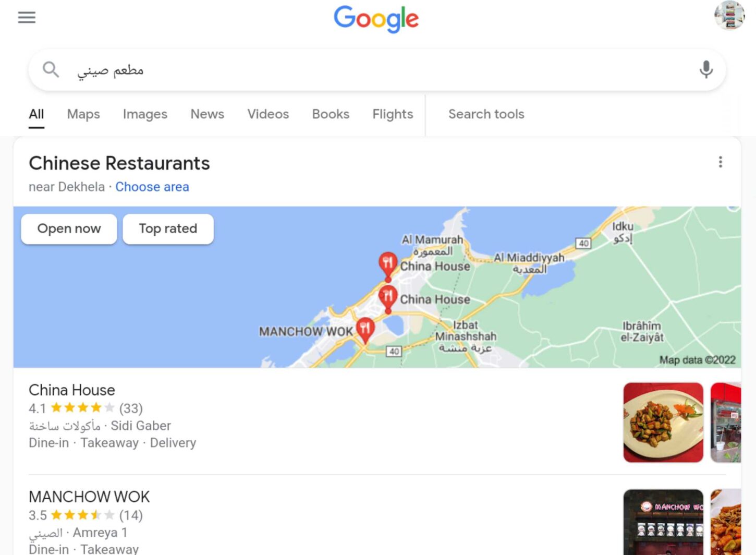Click the magnifier search icon
Image resolution: width=756 pixels, height=555 pixels.
click(51, 69)
